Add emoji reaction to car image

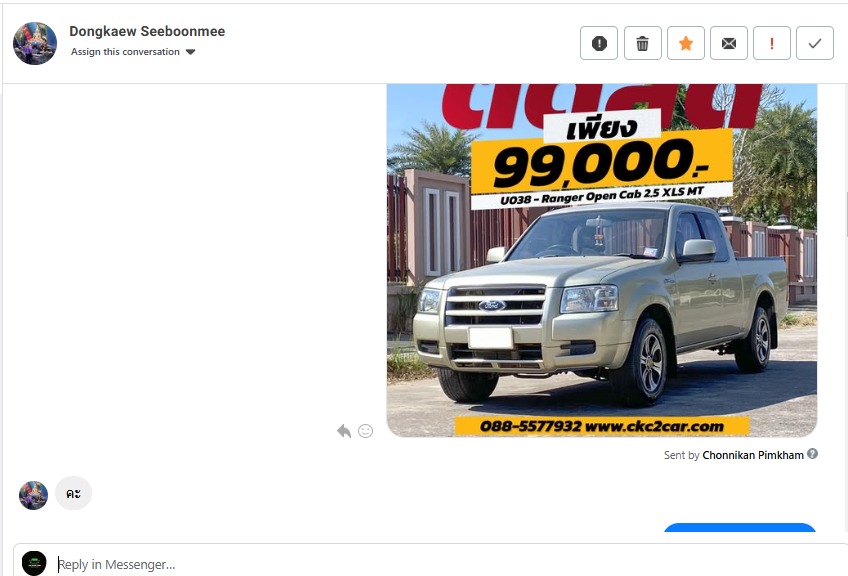pos(366,431)
